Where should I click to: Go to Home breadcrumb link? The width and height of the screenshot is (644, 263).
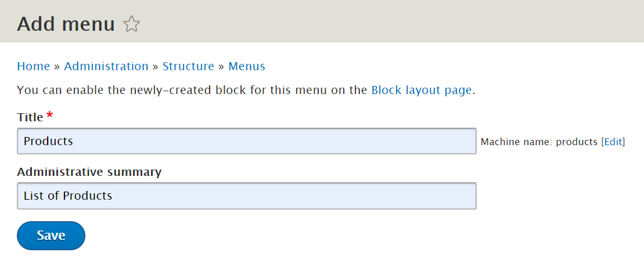tap(33, 66)
